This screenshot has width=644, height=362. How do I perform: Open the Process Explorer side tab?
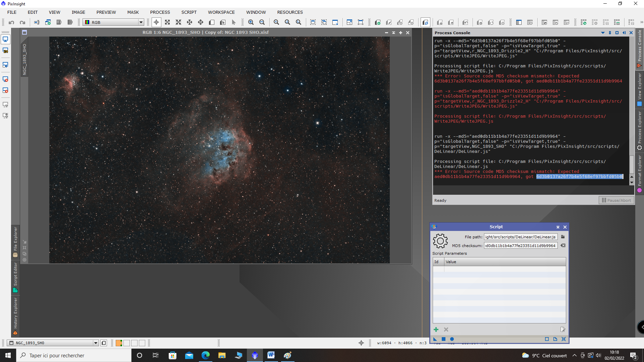[640, 131]
